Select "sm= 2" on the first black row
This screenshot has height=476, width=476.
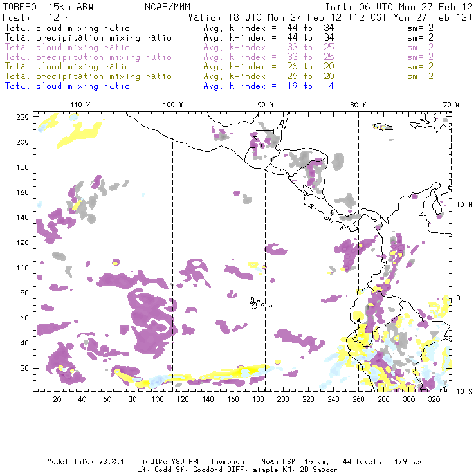pyautogui.click(x=421, y=28)
